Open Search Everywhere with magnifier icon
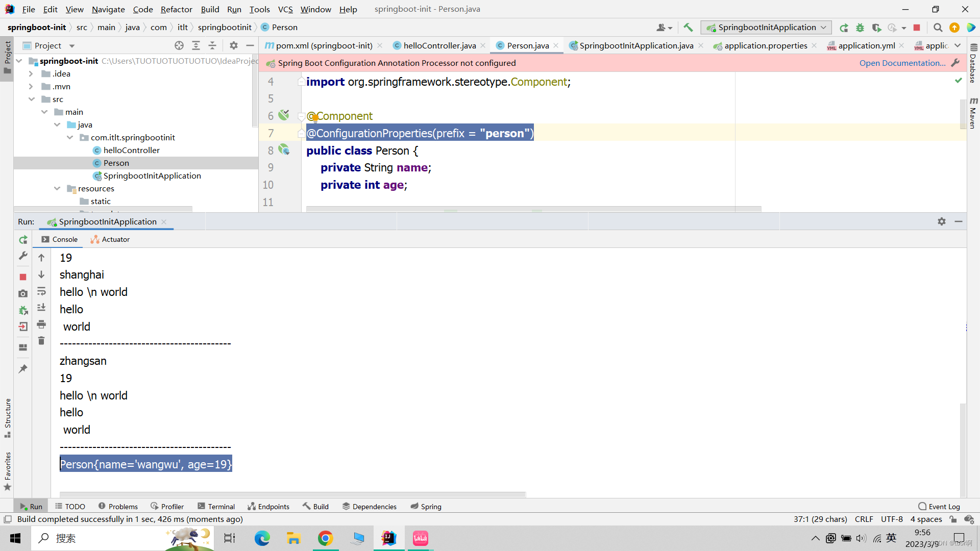The height and width of the screenshot is (551, 980). pos(938,28)
